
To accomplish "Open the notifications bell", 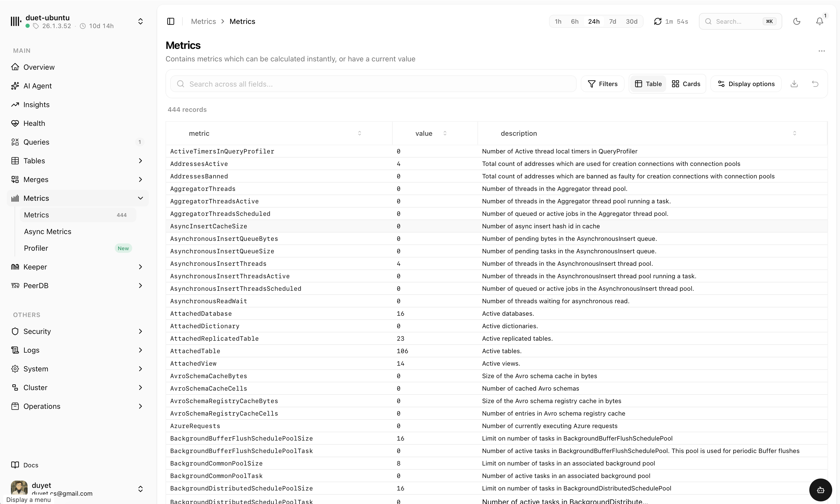I will pos(819,21).
